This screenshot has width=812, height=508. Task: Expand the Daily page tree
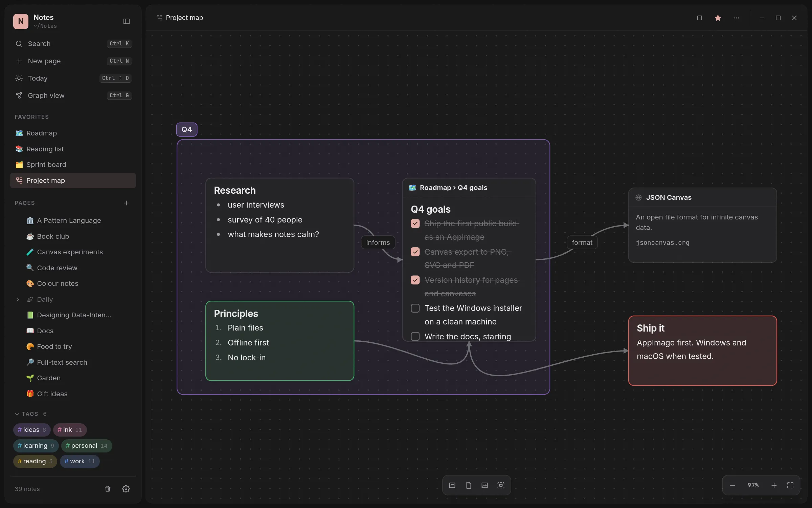18,299
